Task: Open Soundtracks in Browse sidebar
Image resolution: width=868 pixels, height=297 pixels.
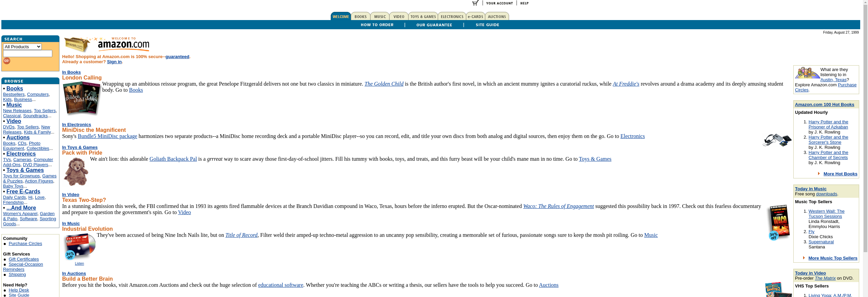Action: 35,116
